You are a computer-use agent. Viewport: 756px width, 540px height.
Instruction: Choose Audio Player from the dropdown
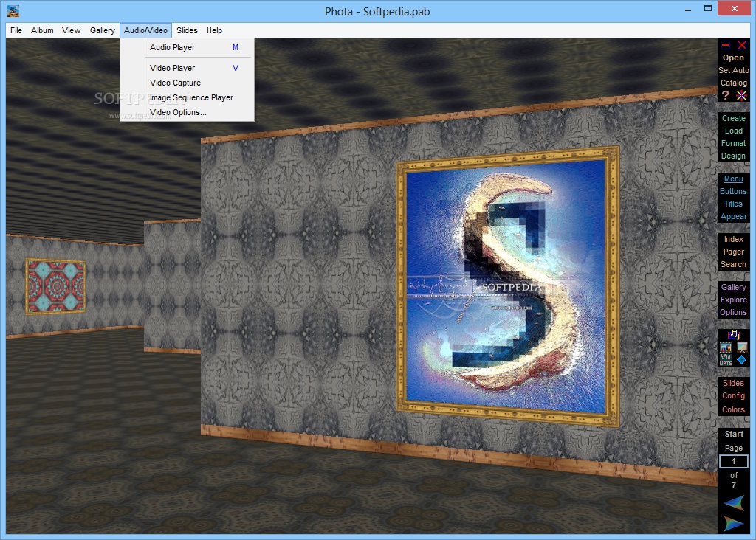187,47
